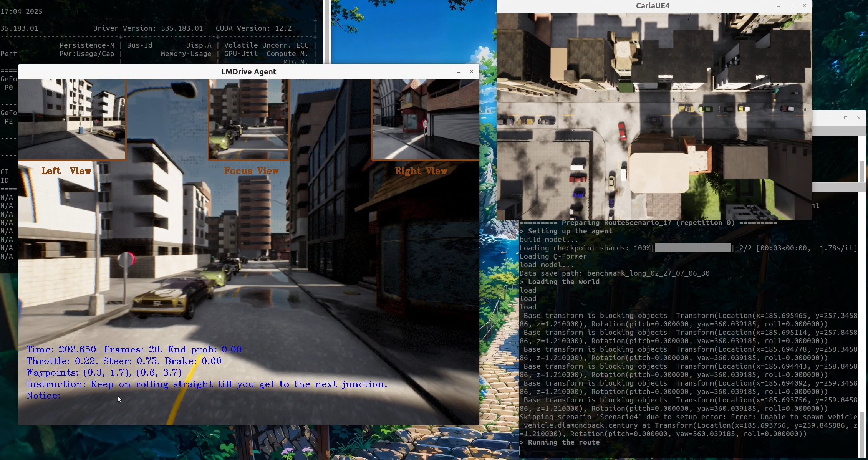Maximize the partially hidden terminal window
The width and height of the screenshot is (868, 460).
point(846,118)
